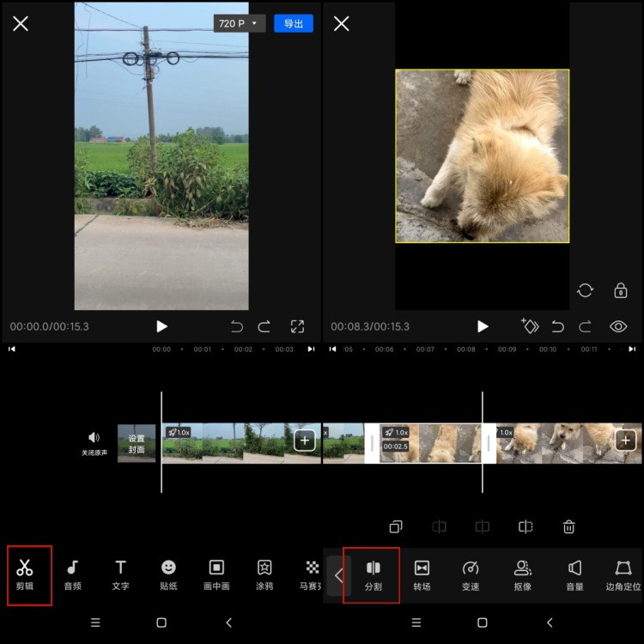The width and height of the screenshot is (644, 644).
Task: Tap the rotate refresh icon
Action: pos(585,290)
